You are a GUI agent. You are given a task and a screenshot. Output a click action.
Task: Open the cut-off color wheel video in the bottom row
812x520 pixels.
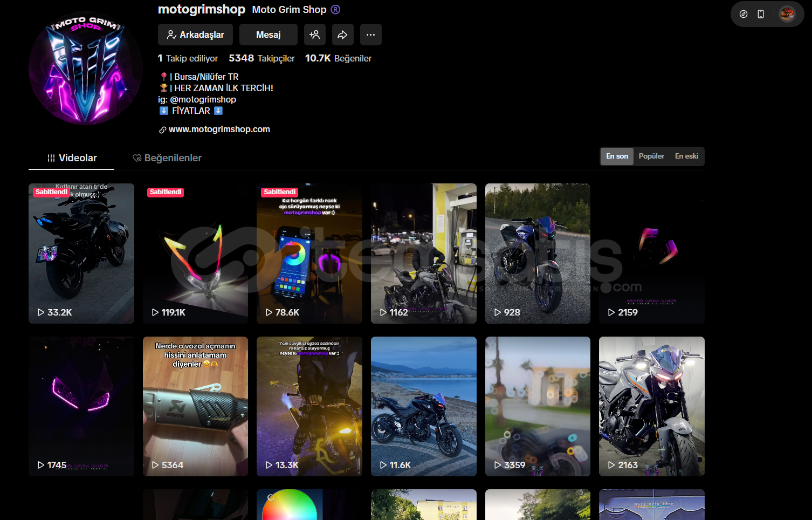point(309,505)
